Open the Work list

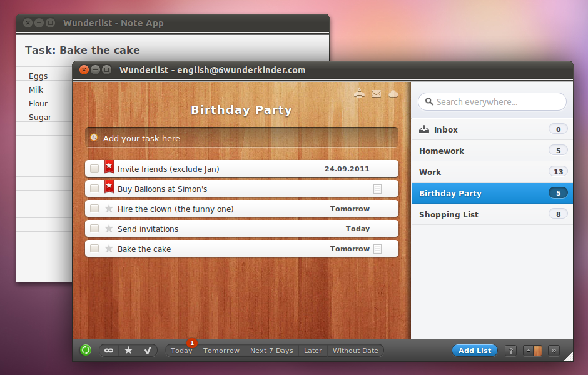(492, 172)
